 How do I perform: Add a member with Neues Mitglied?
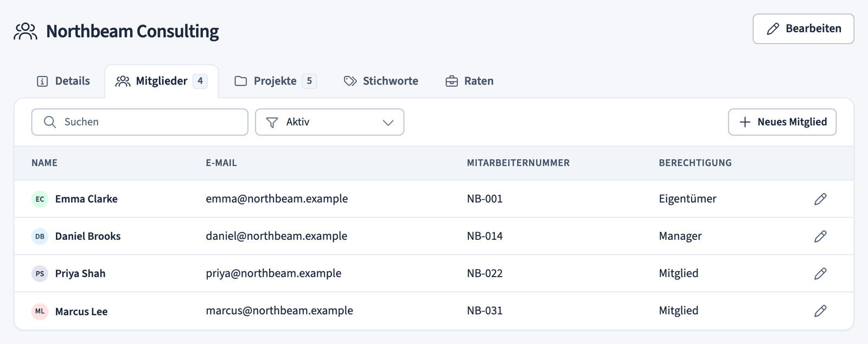(x=782, y=122)
